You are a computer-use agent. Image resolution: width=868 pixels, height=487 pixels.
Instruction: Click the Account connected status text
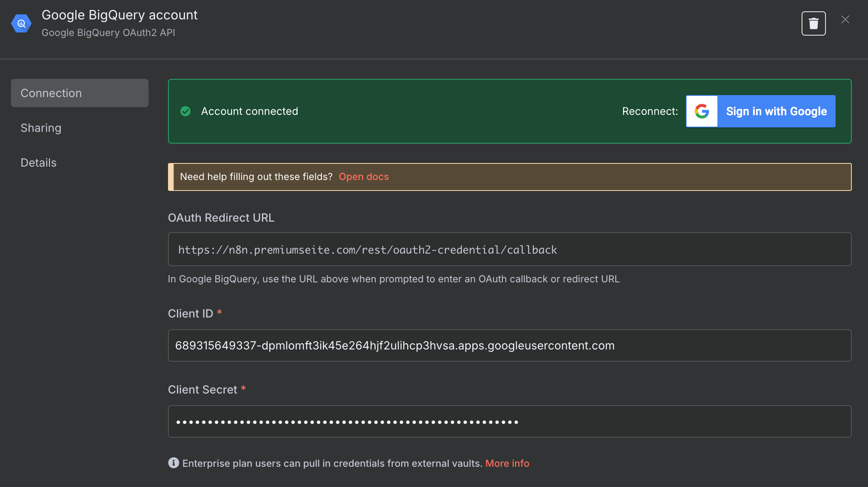click(249, 111)
